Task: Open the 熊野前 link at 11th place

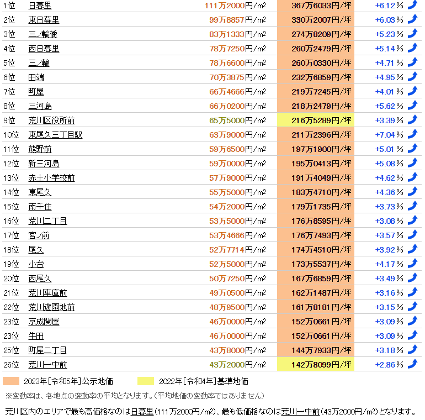Action: (40, 149)
